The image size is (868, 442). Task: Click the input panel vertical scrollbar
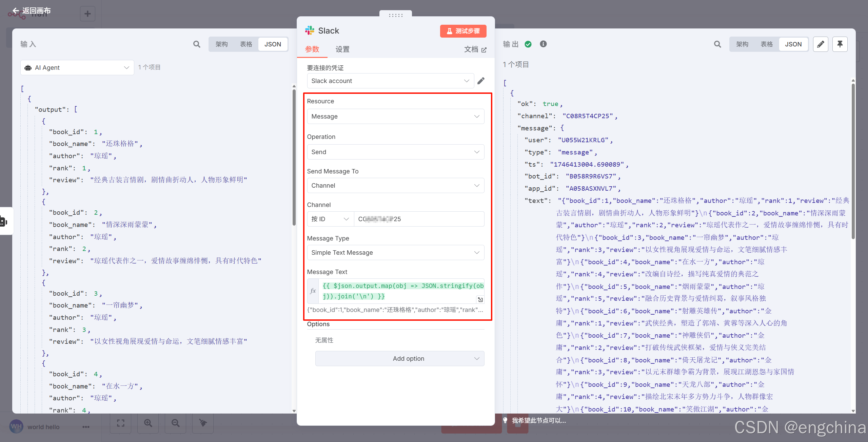click(x=294, y=156)
